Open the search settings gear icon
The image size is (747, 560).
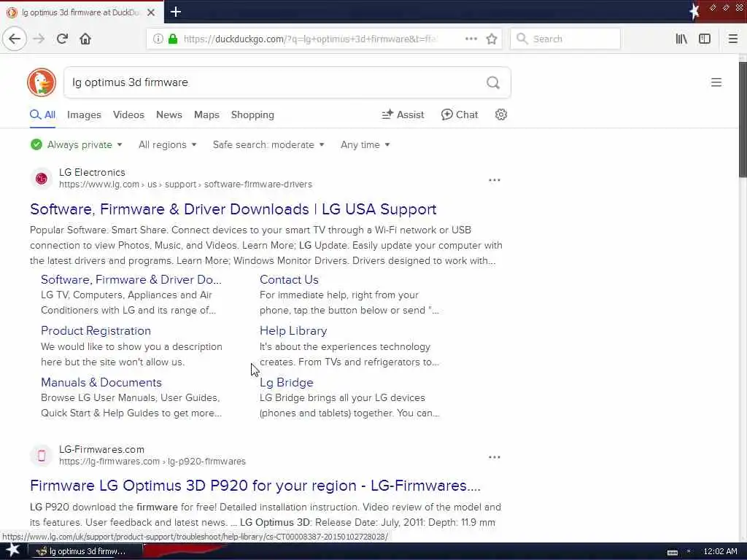(500, 114)
